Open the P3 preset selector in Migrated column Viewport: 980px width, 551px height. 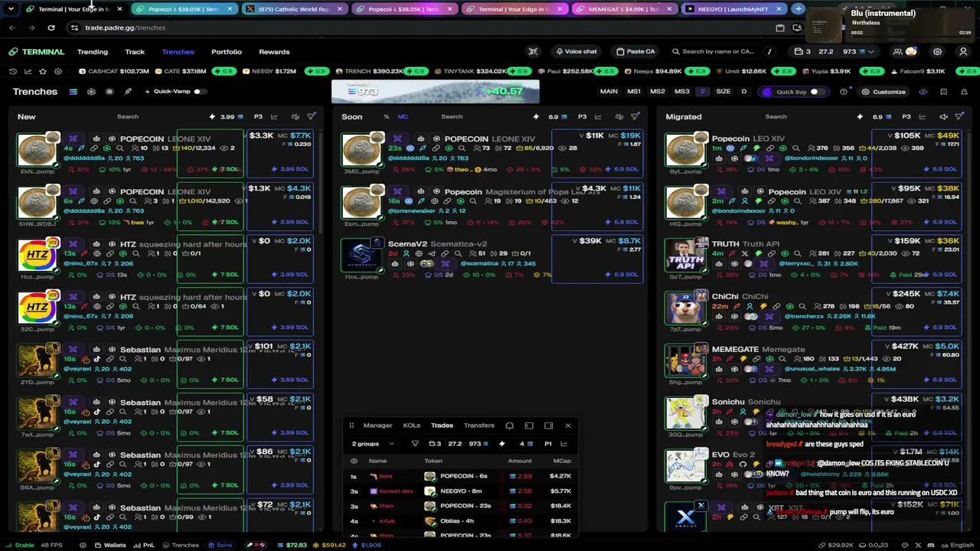click(x=906, y=117)
